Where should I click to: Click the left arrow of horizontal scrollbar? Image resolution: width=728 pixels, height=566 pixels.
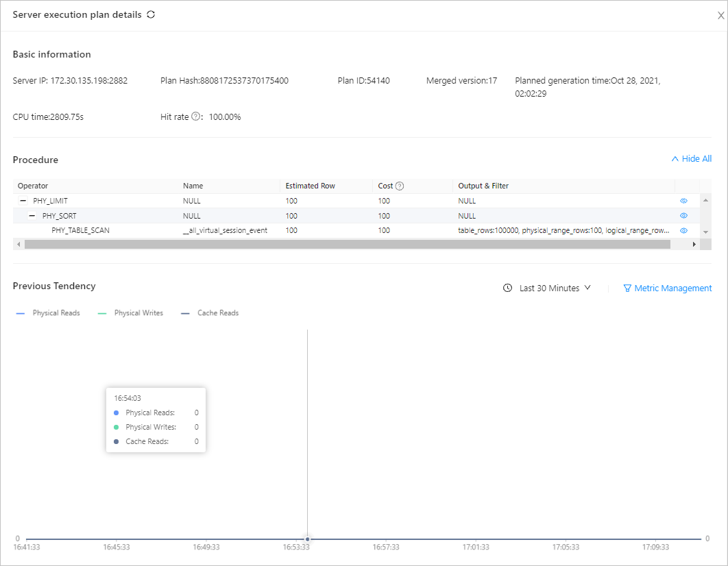coord(19,245)
